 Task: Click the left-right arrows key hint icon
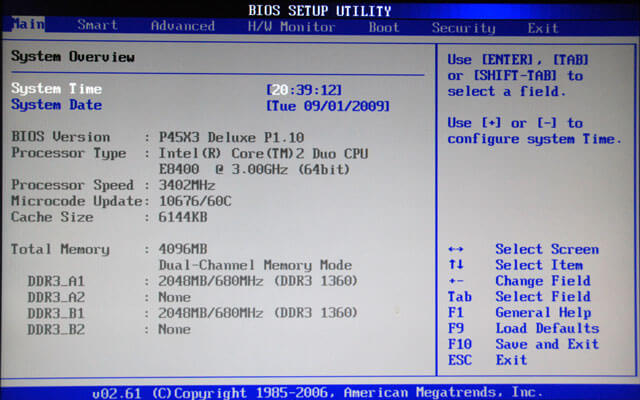[x=456, y=249]
